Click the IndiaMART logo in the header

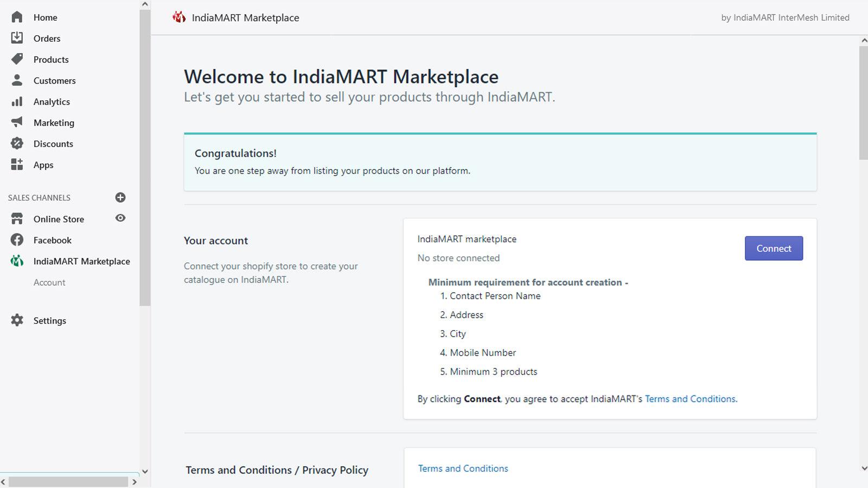(x=179, y=17)
